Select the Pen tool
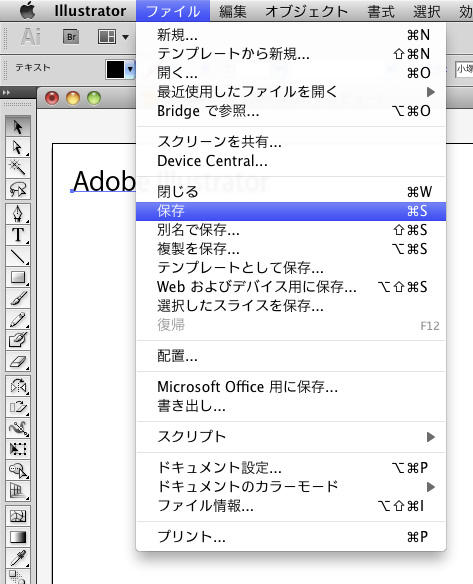Screen dimensions: 473x584 [x=18, y=214]
